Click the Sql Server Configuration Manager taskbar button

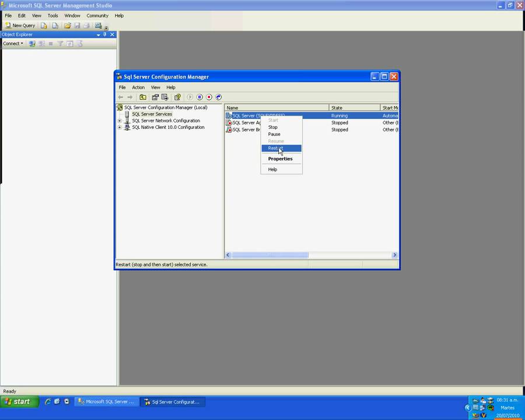point(173,402)
